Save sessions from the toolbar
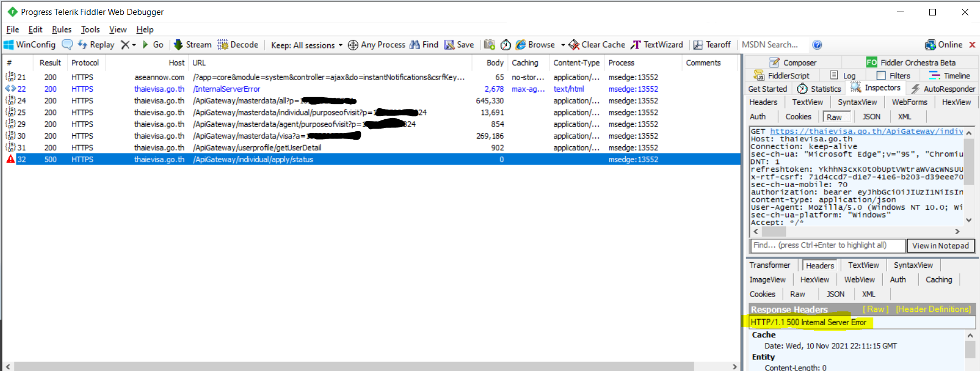This screenshot has height=371, width=980. (x=459, y=45)
